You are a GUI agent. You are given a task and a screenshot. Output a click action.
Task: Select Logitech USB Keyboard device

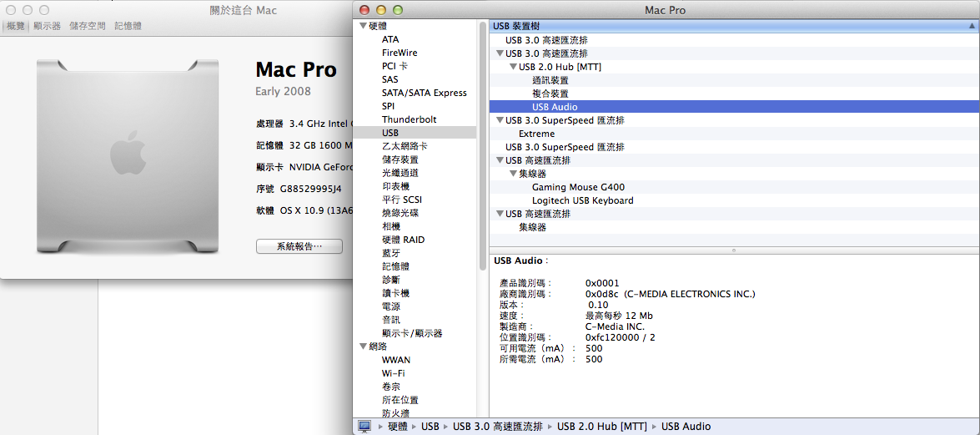coord(582,200)
